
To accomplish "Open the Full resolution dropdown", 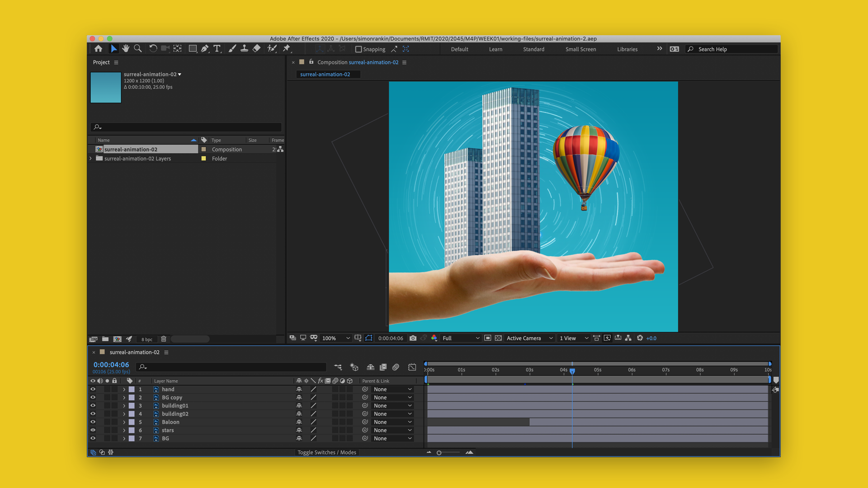I will 461,338.
